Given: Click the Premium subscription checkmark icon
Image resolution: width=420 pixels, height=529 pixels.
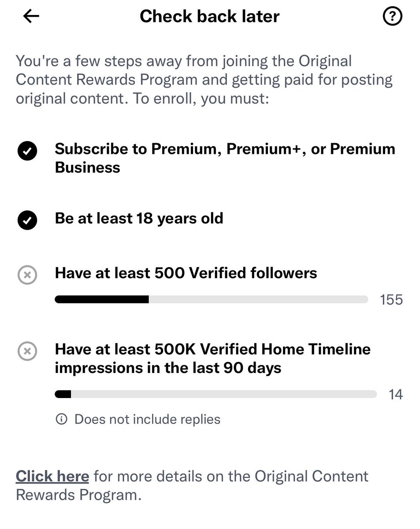Looking at the screenshot, I should click(x=27, y=152).
